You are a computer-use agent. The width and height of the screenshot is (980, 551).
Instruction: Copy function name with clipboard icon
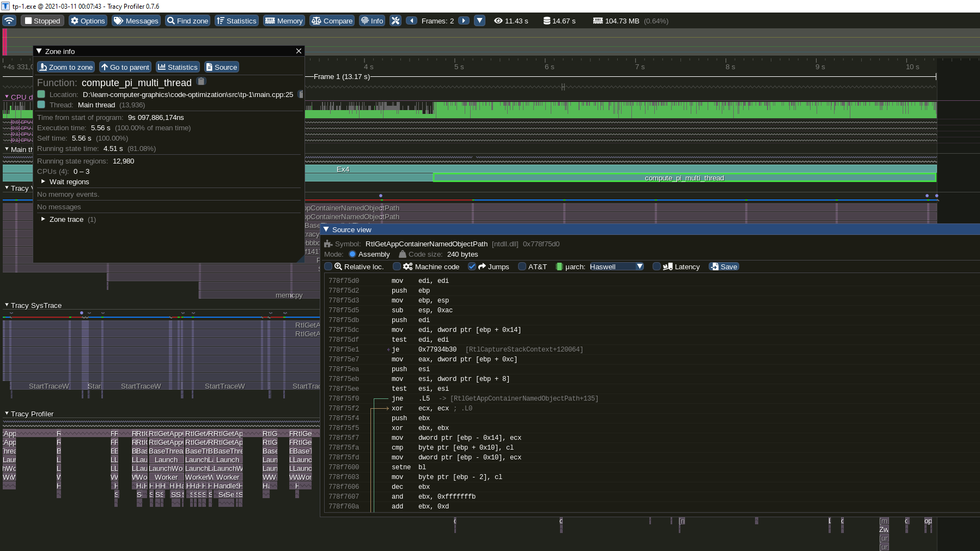pyautogui.click(x=201, y=82)
